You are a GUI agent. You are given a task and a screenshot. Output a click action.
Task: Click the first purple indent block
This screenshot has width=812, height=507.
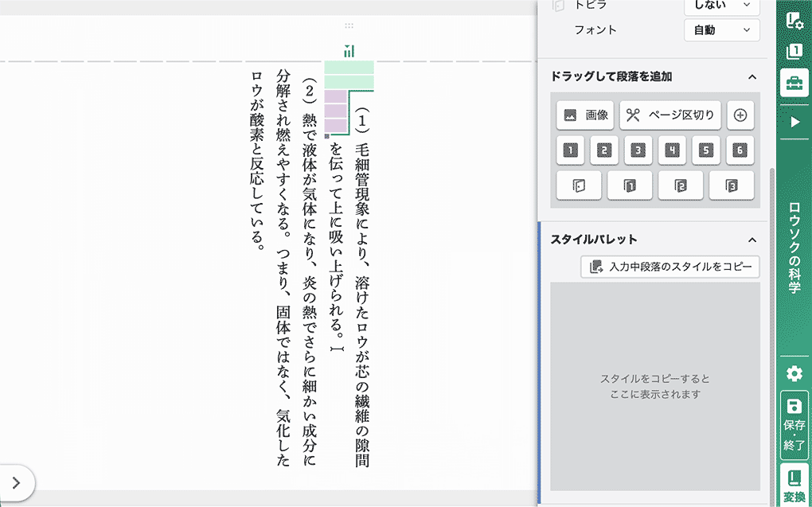pyautogui.click(x=336, y=96)
